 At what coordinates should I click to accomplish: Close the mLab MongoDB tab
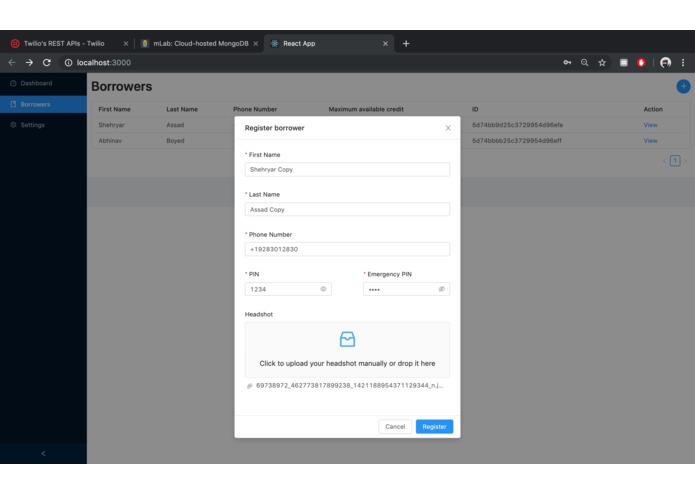[x=255, y=43]
